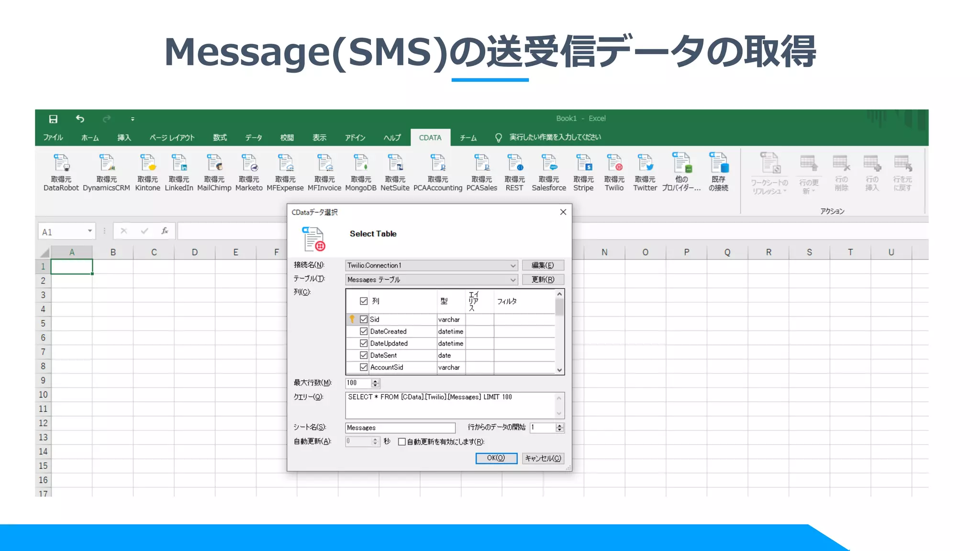Open the MailChimp data source
Image resolution: width=980 pixels, height=551 pixels.
(214, 172)
